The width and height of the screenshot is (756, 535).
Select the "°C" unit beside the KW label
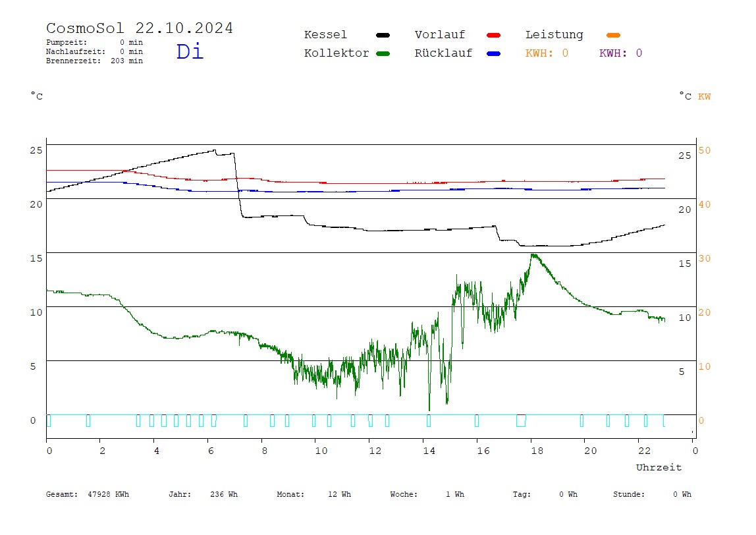click(x=685, y=96)
